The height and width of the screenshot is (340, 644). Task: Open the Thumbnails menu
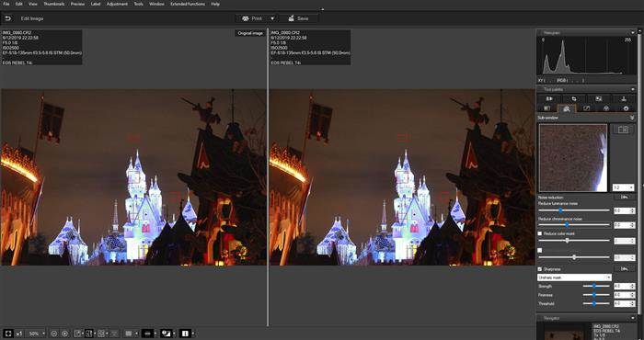pyautogui.click(x=53, y=4)
